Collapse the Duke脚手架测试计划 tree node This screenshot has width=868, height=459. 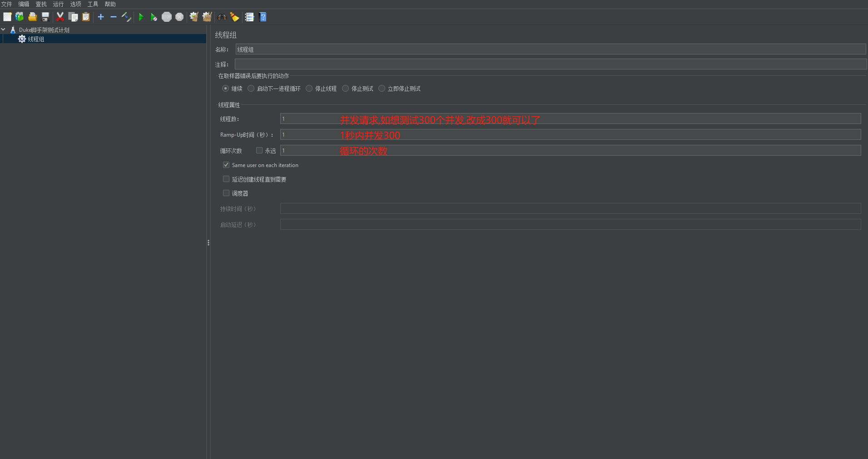[x=4, y=30]
